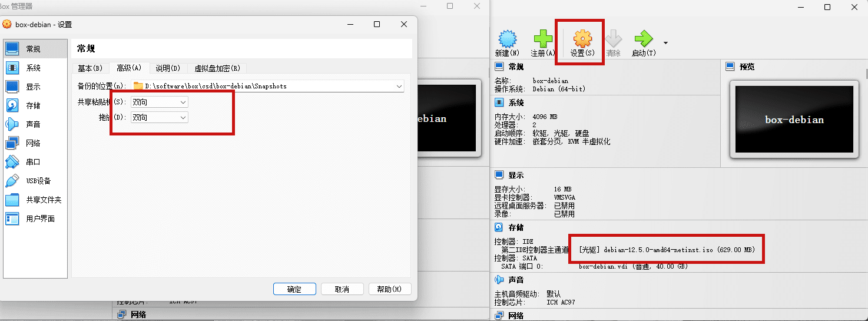Select 系统 category in settings sidebar

click(33, 68)
